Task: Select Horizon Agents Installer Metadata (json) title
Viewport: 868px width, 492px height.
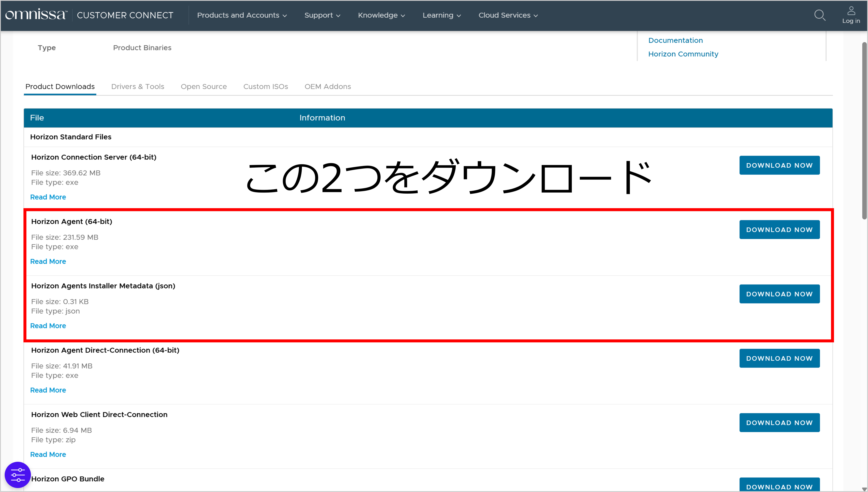Action: pos(103,286)
